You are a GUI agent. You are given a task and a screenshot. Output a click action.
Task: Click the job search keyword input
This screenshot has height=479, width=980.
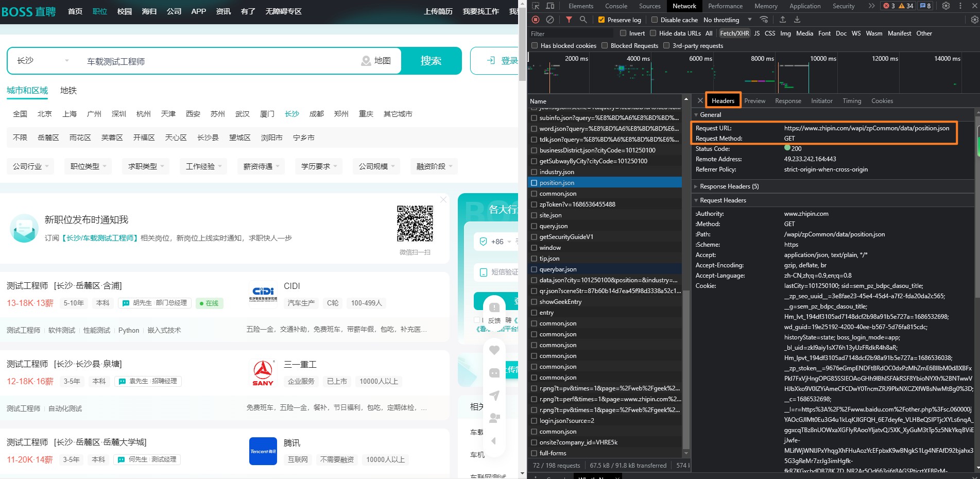tap(219, 61)
